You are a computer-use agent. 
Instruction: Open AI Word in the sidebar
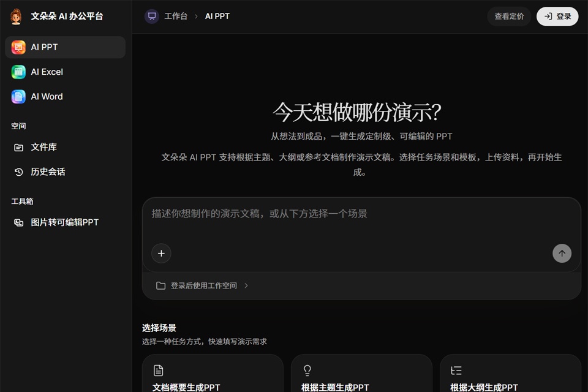[x=66, y=97]
